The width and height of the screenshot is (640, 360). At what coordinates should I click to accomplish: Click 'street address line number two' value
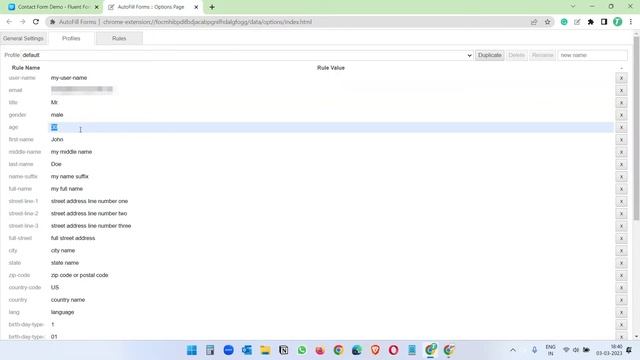(89, 213)
